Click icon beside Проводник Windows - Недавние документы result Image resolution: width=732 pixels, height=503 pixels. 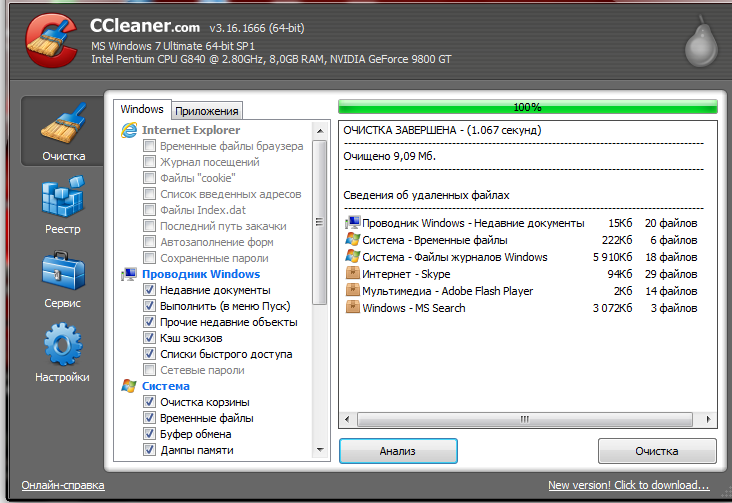[x=353, y=223]
